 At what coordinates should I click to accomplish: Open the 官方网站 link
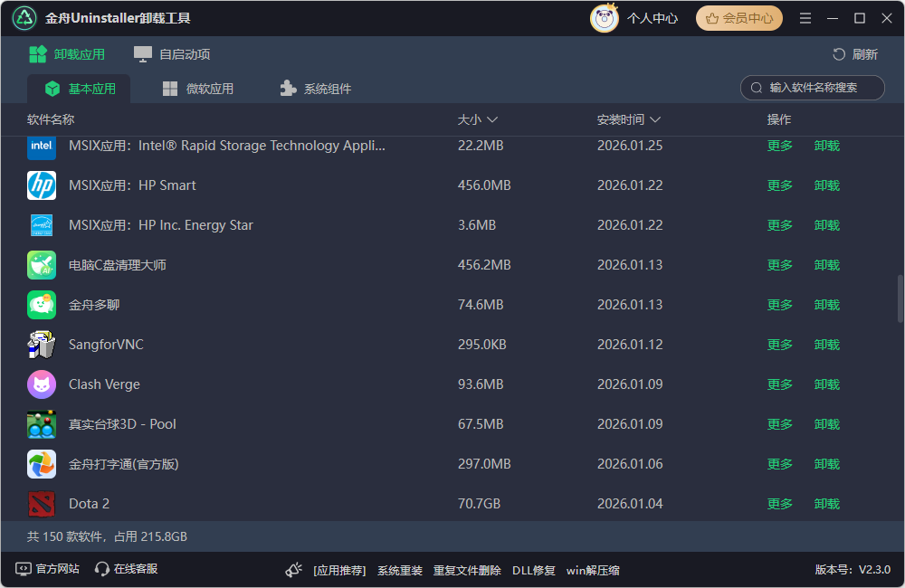(x=46, y=570)
